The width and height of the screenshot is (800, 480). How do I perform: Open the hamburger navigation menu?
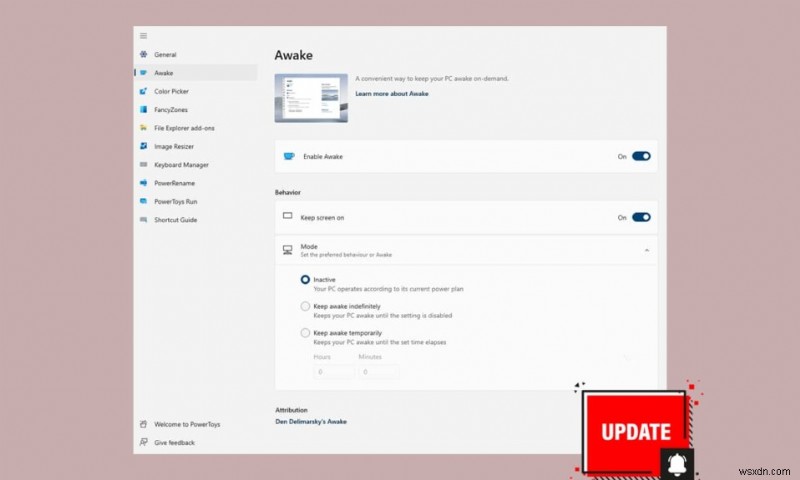(x=143, y=36)
